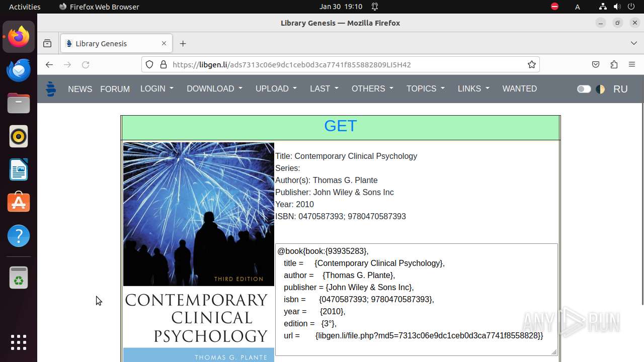Open the WANTED menu item
This screenshot has width=644, height=362.
tap(519, 88)
